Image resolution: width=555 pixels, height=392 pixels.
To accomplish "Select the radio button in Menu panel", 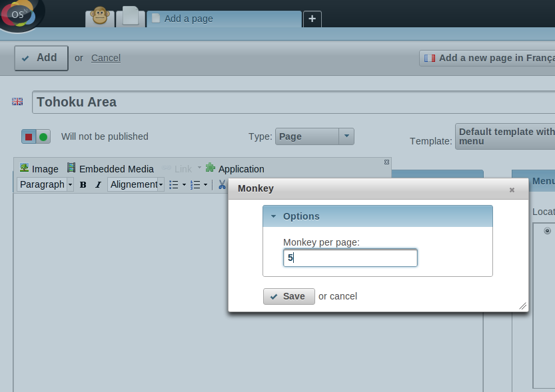I will pyautogui.click(x=548, y=231).
